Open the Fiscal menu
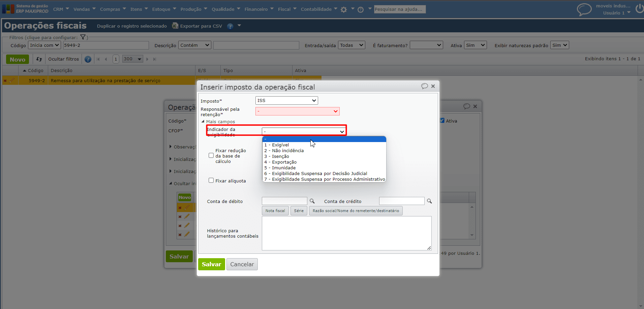This screenshot has width=644, height=309. pos(287,9)
